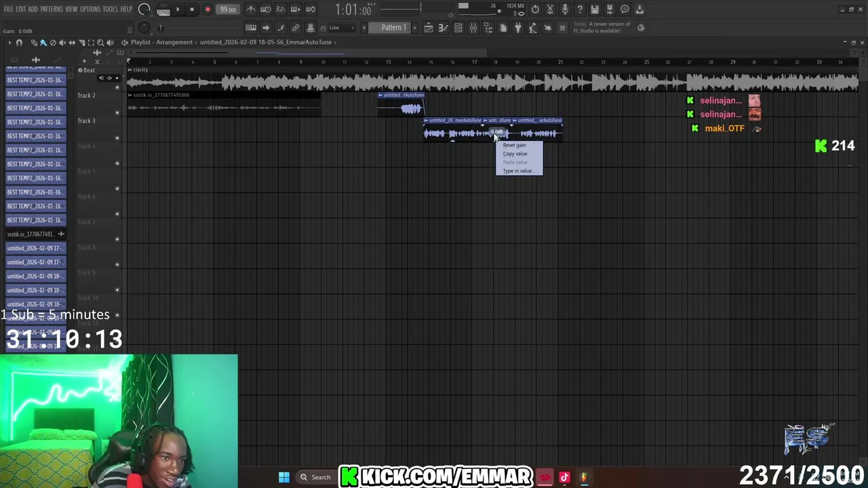The image size is (868, 488).
Task: Mute Track 2 using its dot toggle
Action: pyautogui.click(x=117, y=113)
